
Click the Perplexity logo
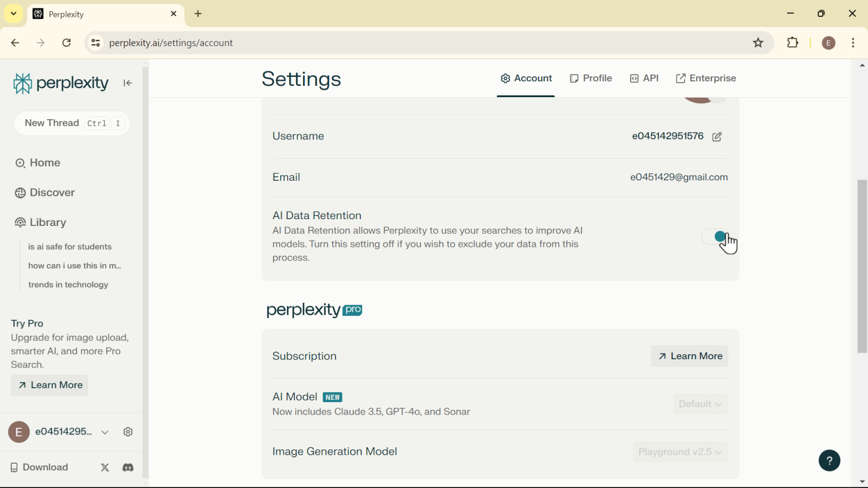(x=60, y=84)
